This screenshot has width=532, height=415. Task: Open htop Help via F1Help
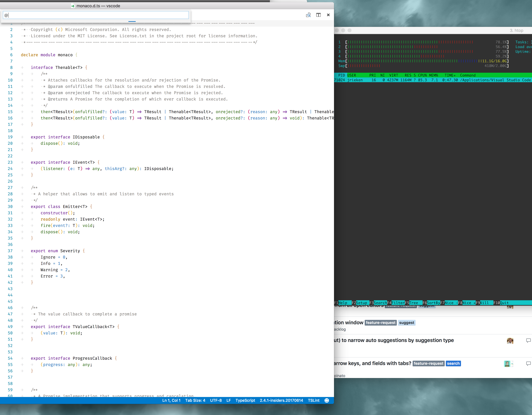[x=342, y=302]
